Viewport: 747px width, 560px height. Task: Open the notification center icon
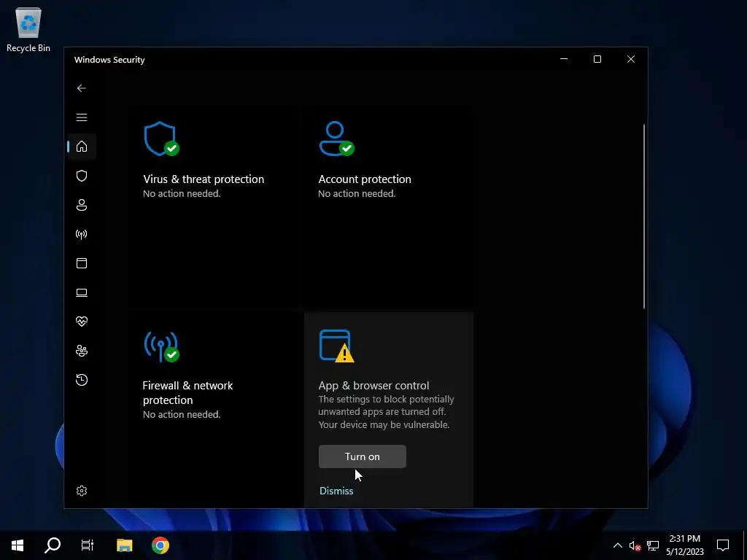(723, 545)
